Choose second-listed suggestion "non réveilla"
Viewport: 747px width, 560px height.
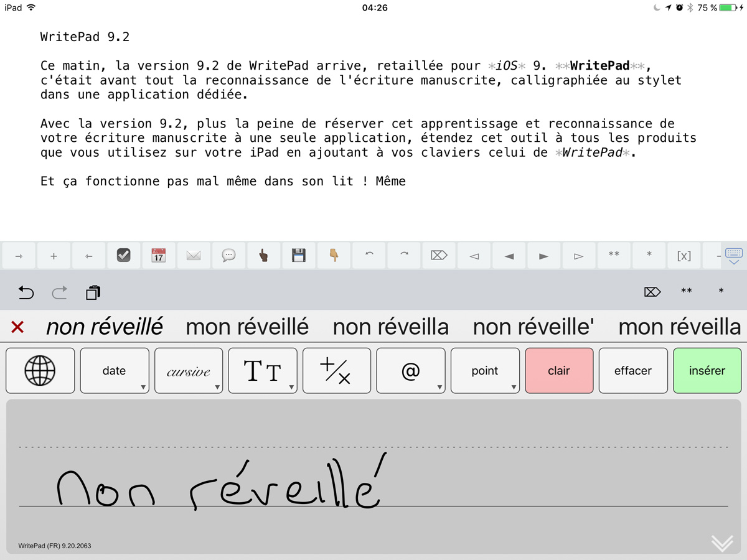coord(390,327)
